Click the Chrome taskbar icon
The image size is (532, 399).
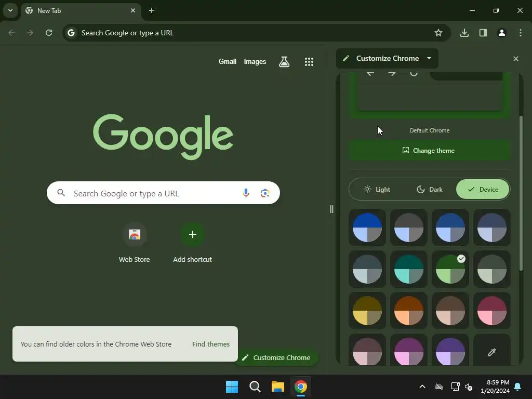click(301, 387)
